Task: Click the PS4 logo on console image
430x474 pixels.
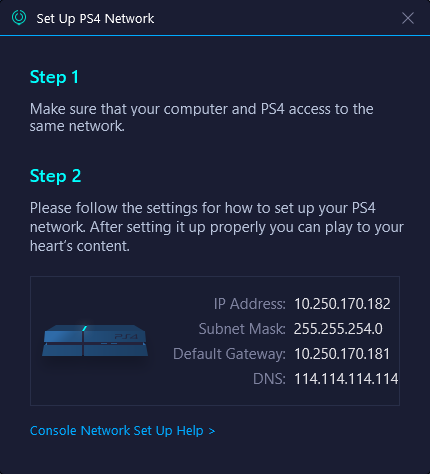Action: pos(126,337)
